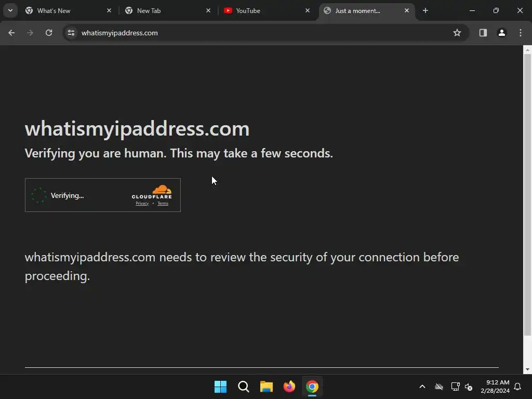Go back to the previous page
The width and height of the screenshot is (532, 399).
click(x=11, y=33)
